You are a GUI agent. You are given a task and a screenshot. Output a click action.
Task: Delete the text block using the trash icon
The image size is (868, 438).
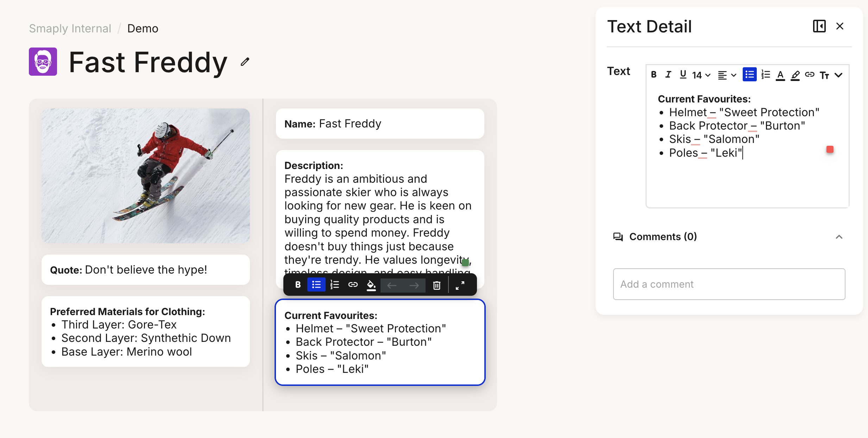pyautogui.click(x=436, y=285)
